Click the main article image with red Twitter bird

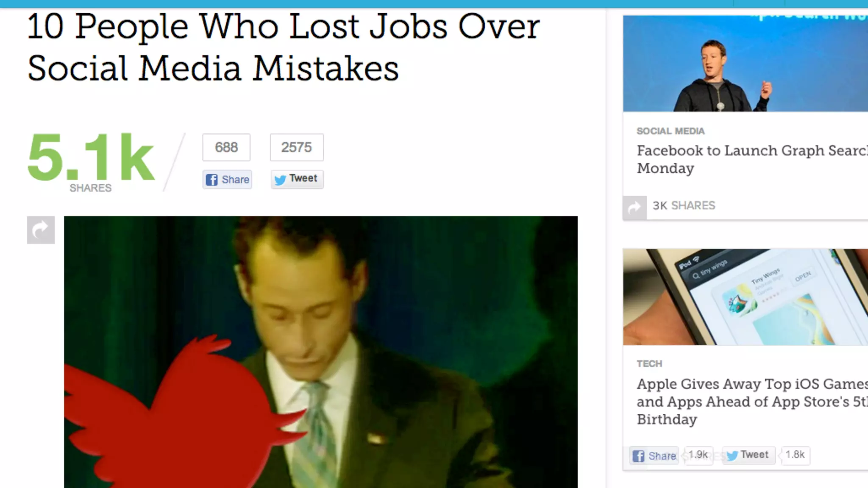[321, 352]
